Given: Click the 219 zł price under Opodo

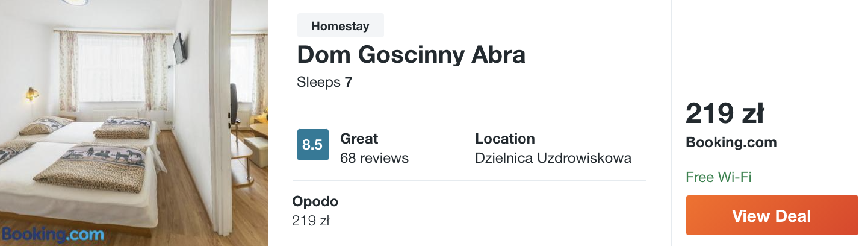Looking at the screenshot, I should click(x=311, y=221).
